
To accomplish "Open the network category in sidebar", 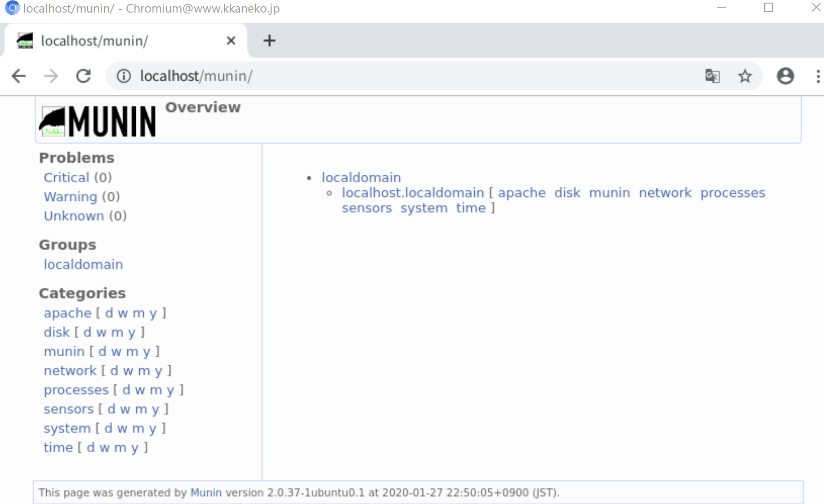I will pos(70,371).
